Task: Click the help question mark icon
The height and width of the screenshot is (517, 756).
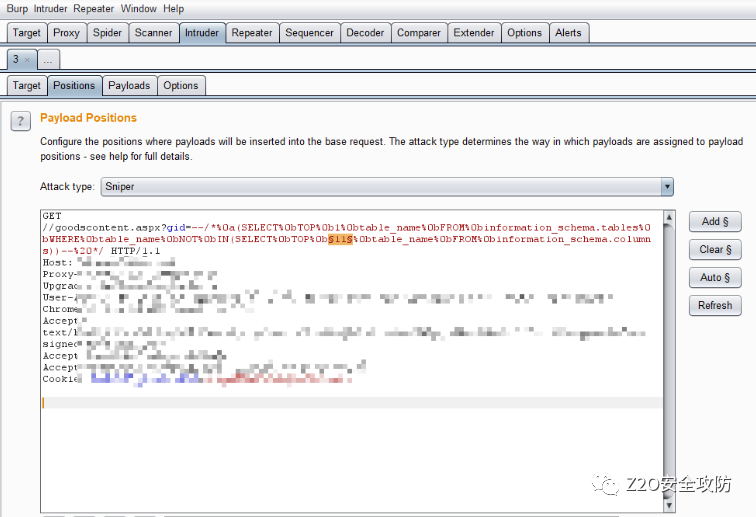Action: pyautogui.click(x=21, y=121)
